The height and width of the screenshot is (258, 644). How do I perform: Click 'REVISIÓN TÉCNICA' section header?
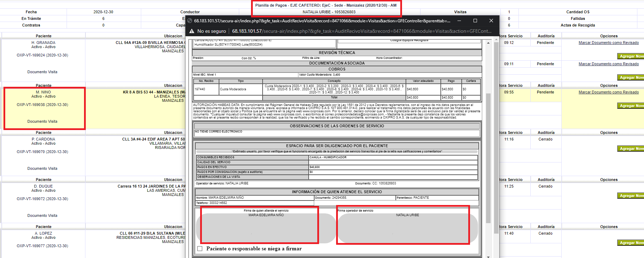(x=337, y=53)
